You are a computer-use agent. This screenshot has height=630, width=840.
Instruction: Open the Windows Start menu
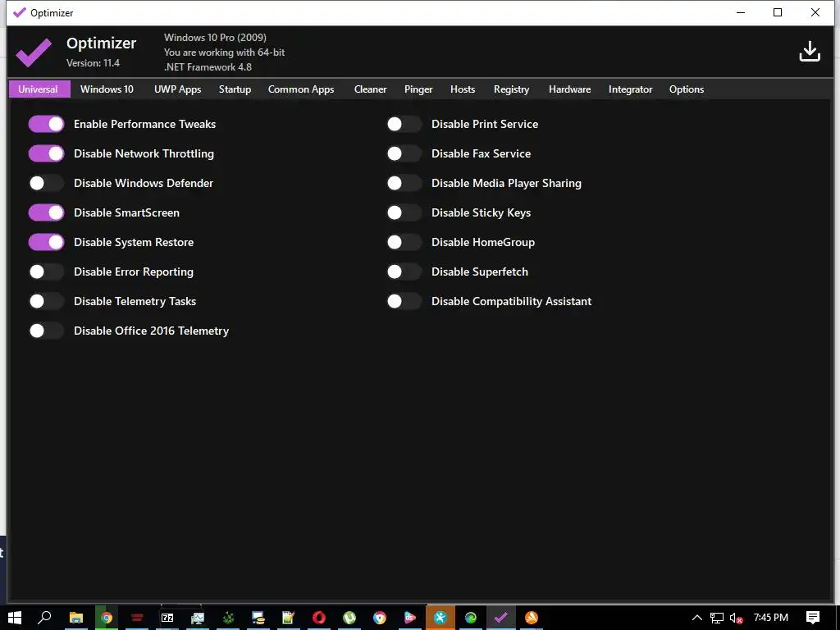tap(15, 618)
